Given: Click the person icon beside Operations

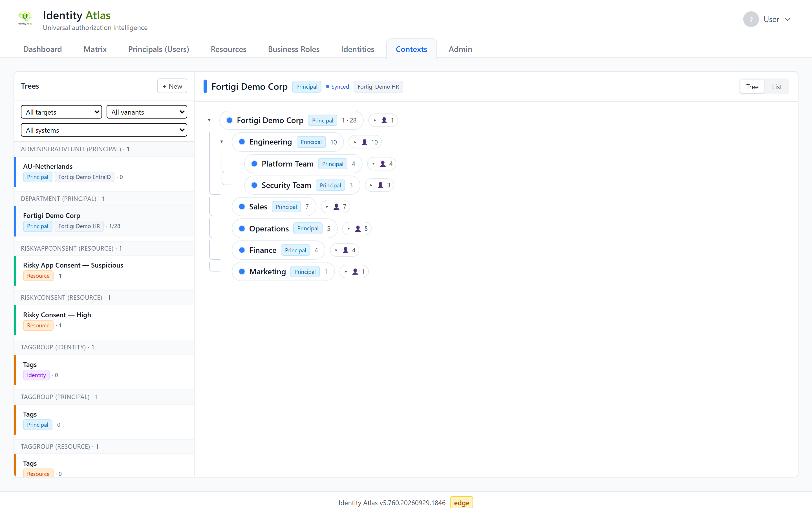Looking at the screenshot, I should pos(358,229).
